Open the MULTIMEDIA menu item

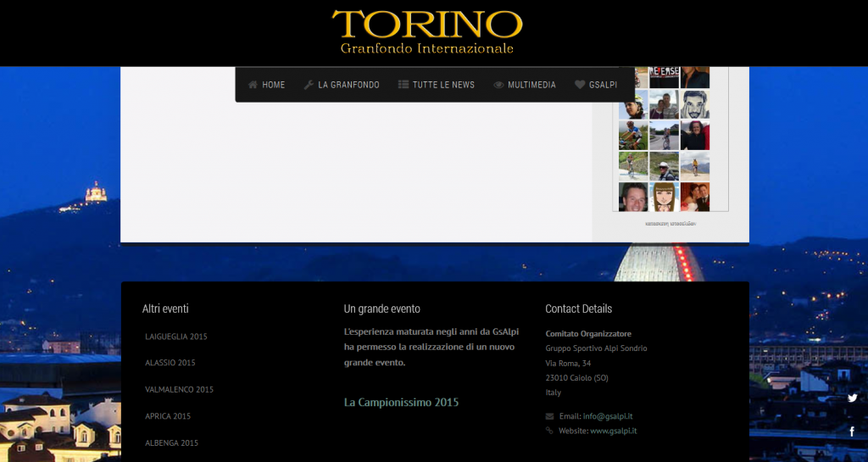tap(531, 85)
